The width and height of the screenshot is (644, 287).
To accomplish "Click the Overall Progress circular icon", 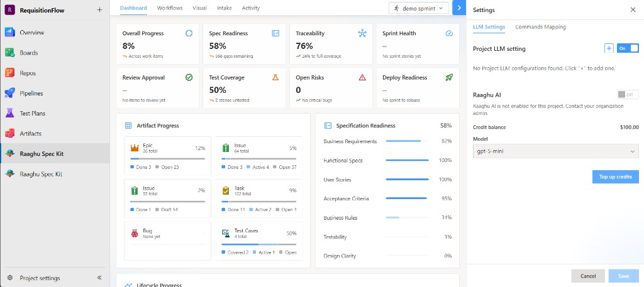I will [x=189, y=33].
